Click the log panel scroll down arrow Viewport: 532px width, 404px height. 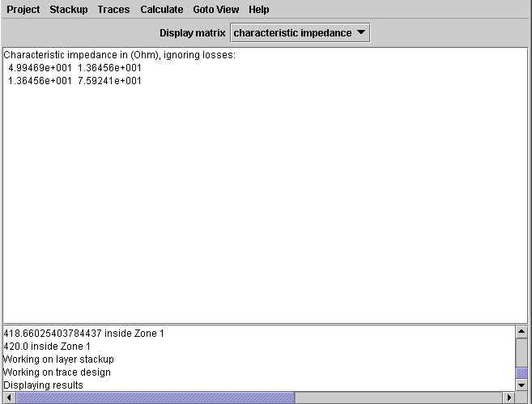point(521,385)
